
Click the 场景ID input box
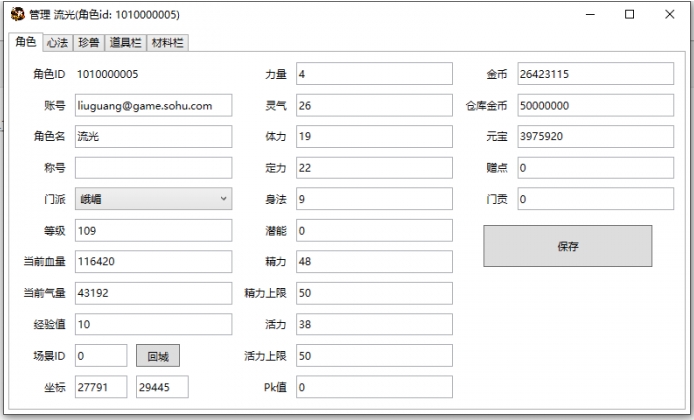100,355
